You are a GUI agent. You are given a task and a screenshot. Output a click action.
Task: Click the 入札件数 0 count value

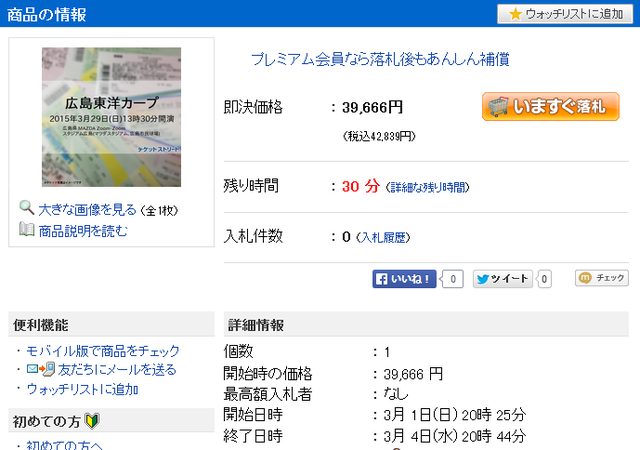coord(346,237)
